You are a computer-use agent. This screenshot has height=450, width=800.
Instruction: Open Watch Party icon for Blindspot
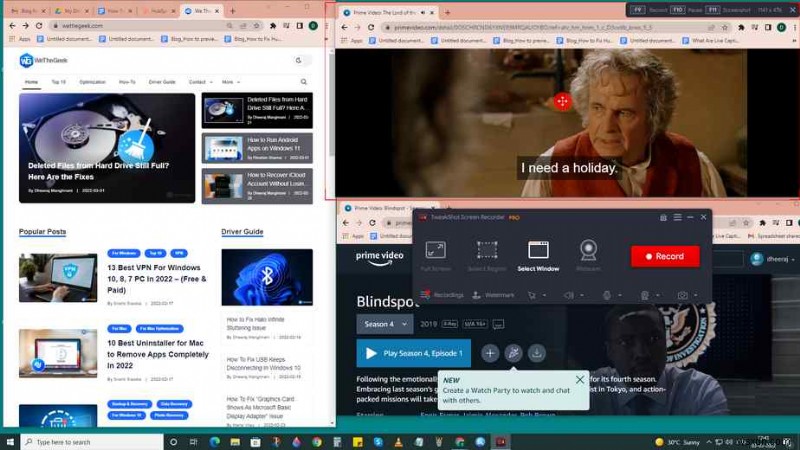coord(513,353)
